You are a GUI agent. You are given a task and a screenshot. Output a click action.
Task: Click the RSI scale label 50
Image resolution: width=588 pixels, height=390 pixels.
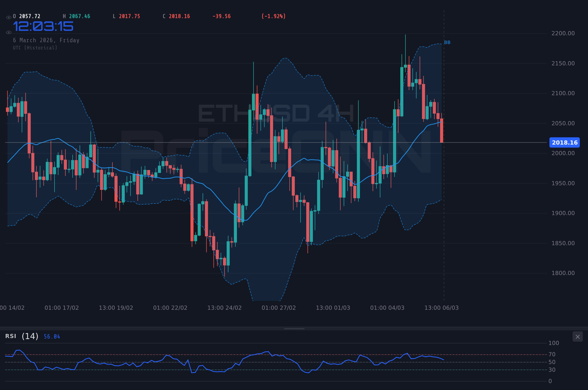[552, 362]
